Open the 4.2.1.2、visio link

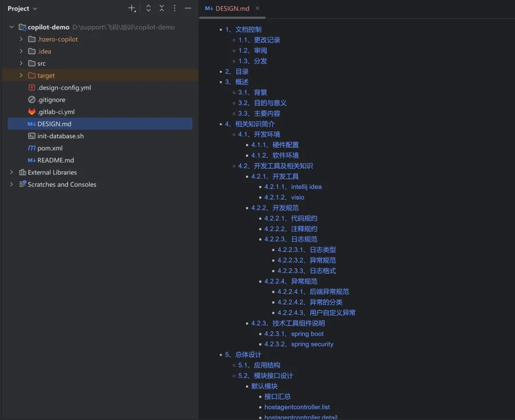click(284, 197)
